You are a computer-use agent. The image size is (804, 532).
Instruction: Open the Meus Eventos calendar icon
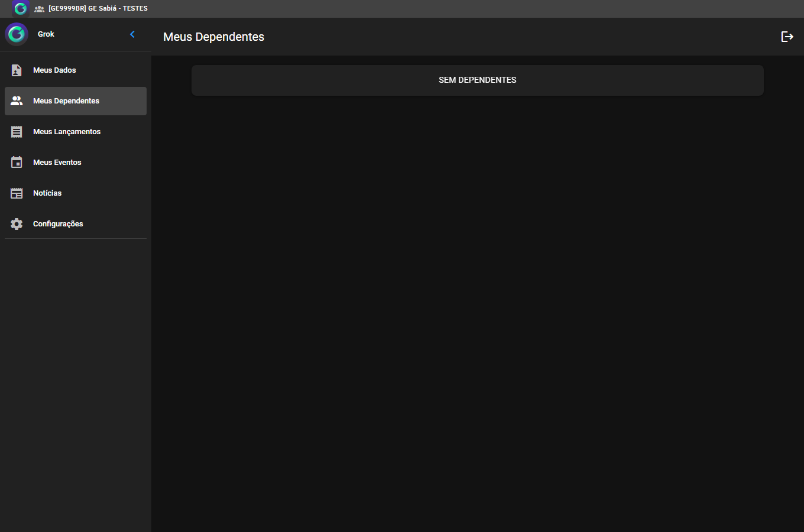coord(17,163)
